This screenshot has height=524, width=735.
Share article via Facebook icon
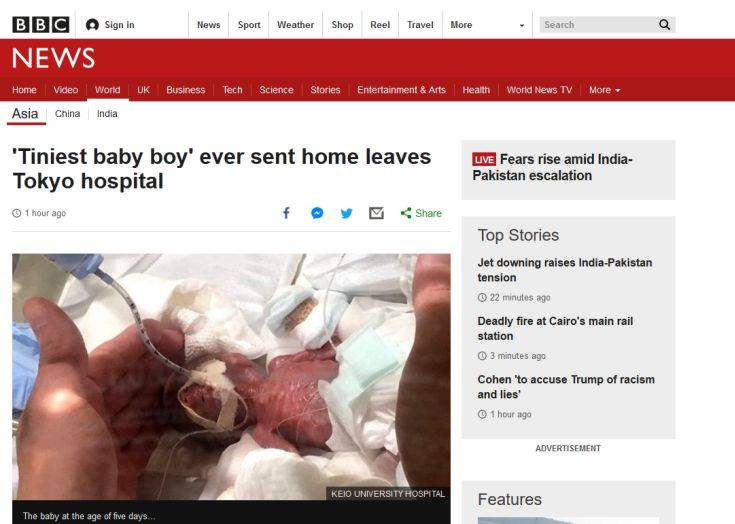(286, 213)
